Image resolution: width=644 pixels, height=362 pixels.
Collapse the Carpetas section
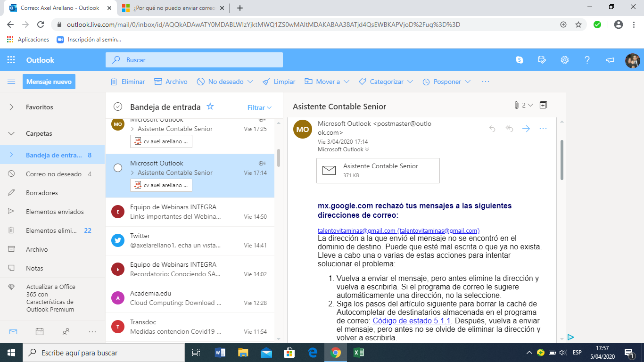click(11, 133)
